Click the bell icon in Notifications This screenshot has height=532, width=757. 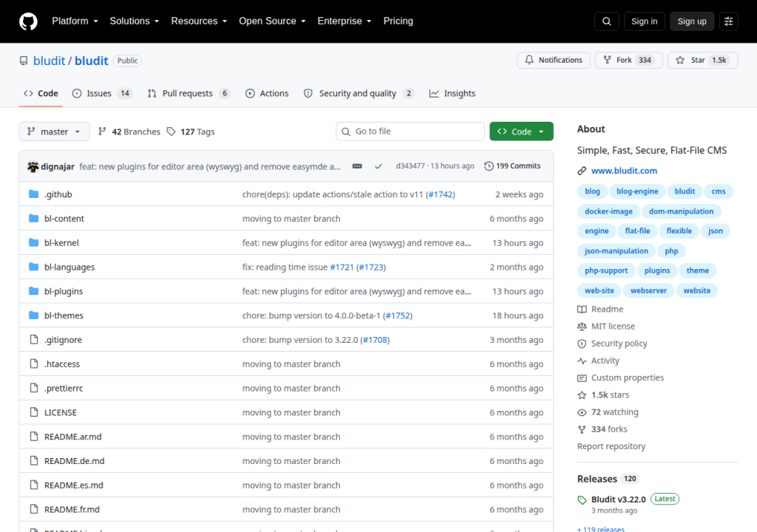pos(529,60)
